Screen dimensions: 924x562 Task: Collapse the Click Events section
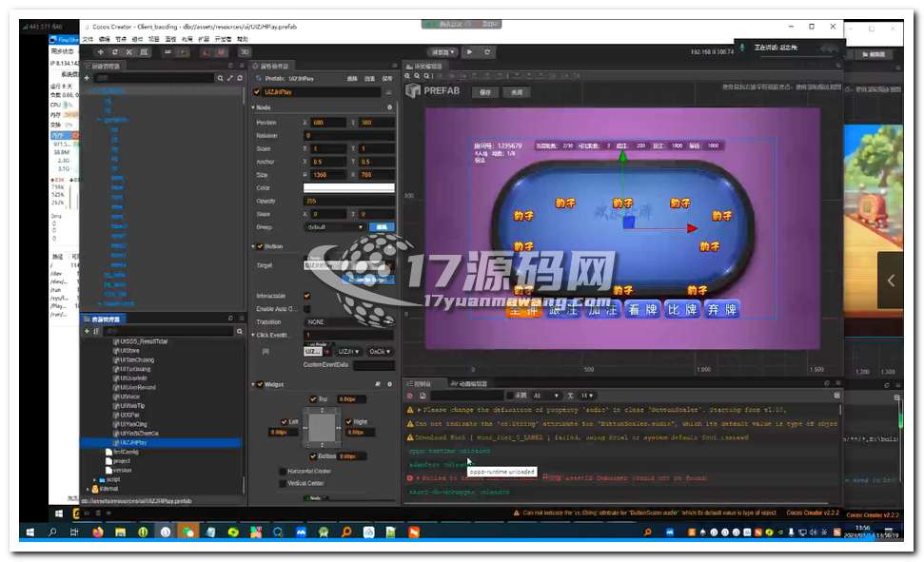click(x=253, y=335)
